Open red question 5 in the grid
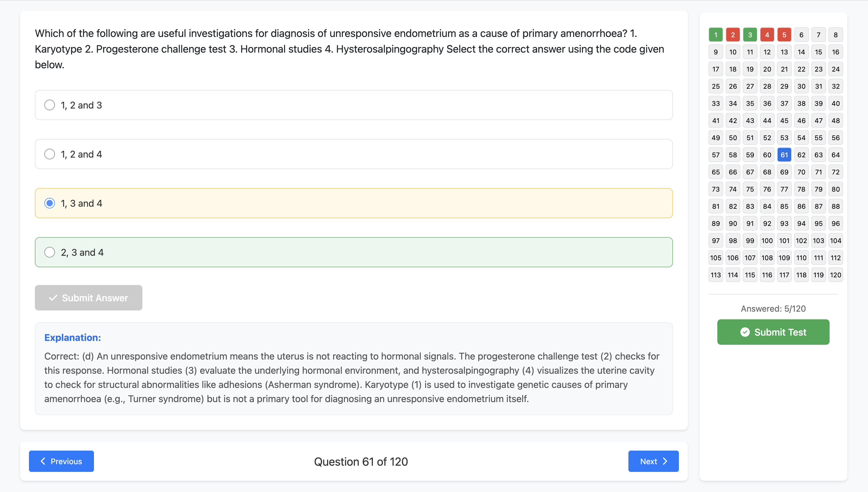This screenshot has width=868, height=492. click(x=784, y=35)
